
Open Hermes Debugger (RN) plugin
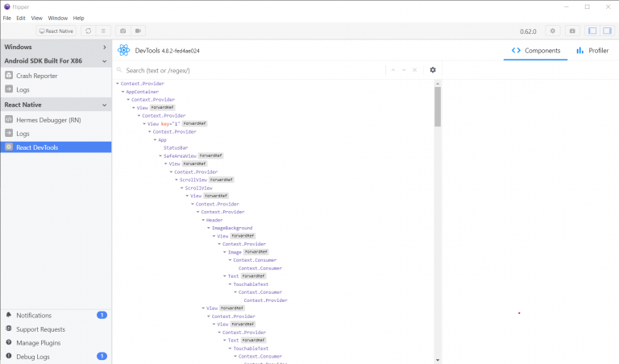[x=56, y=119]
